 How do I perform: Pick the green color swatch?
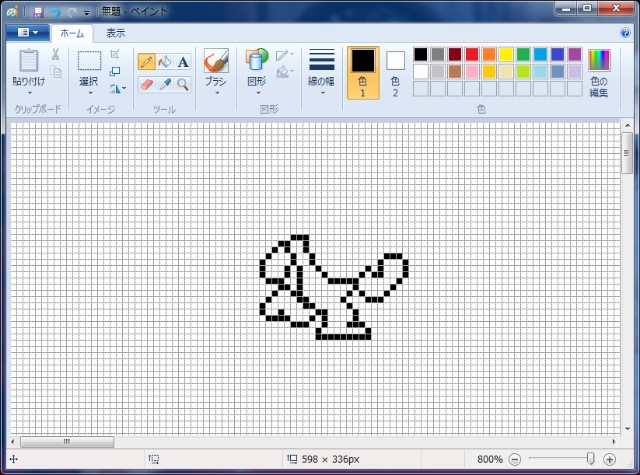523,54
